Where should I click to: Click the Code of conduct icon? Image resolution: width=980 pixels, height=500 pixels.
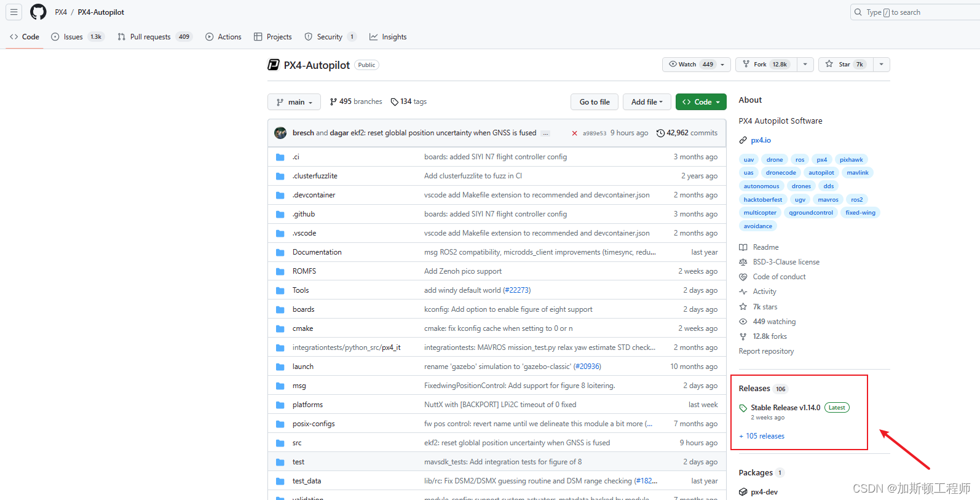click(743, 277)
